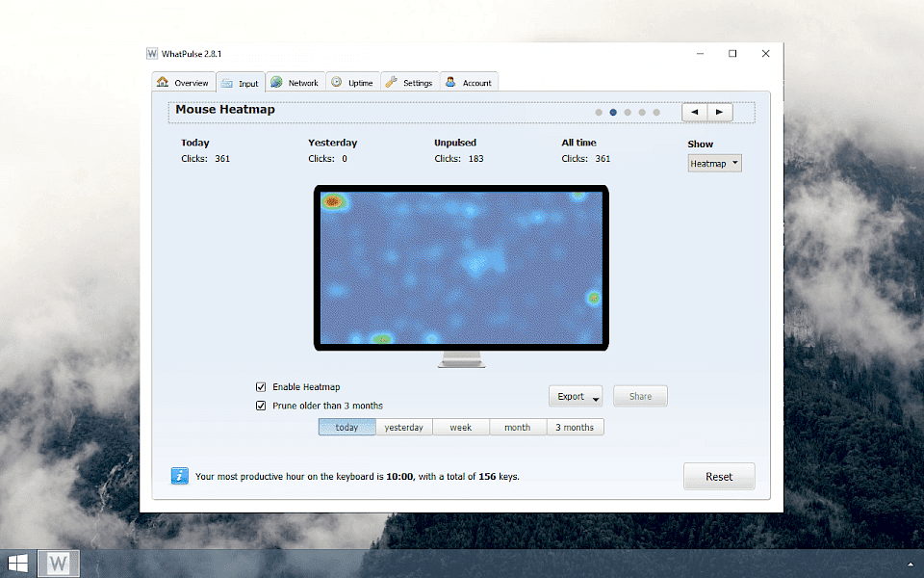
Task: Select the yesterday time range
Action: [x=403, y=427]
